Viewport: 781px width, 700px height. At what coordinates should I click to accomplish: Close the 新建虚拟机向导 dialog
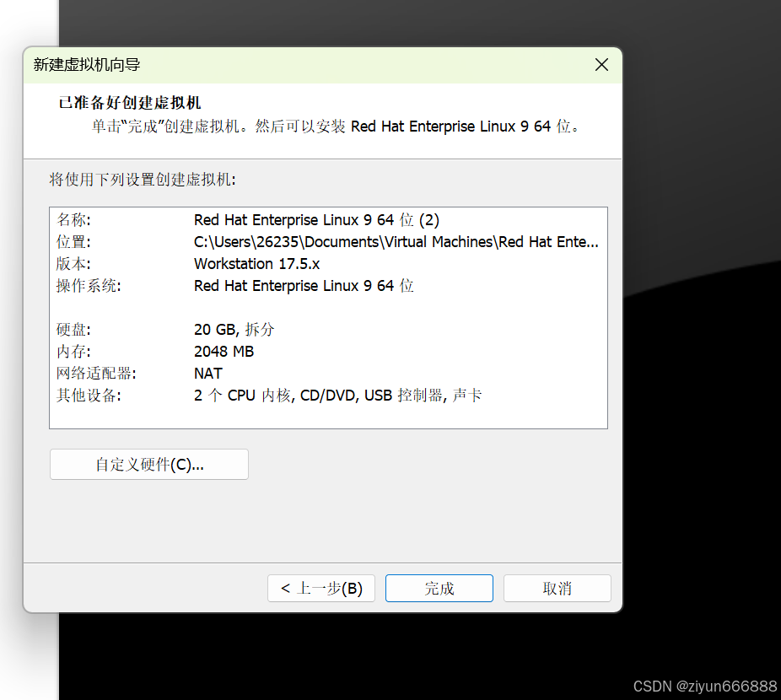tap(601, 65)
